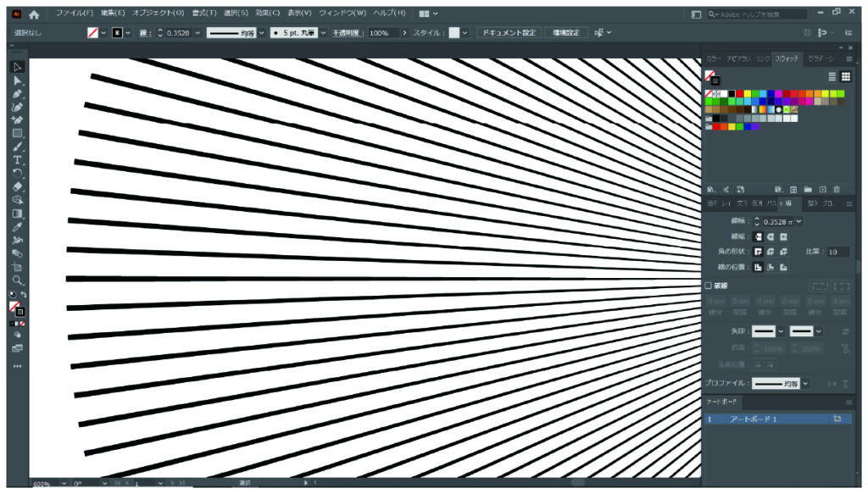Image resolution: width=868 pixels, height=494 pixels.
Task: Select miter join corner shape
Action: (x=758, y=252)
